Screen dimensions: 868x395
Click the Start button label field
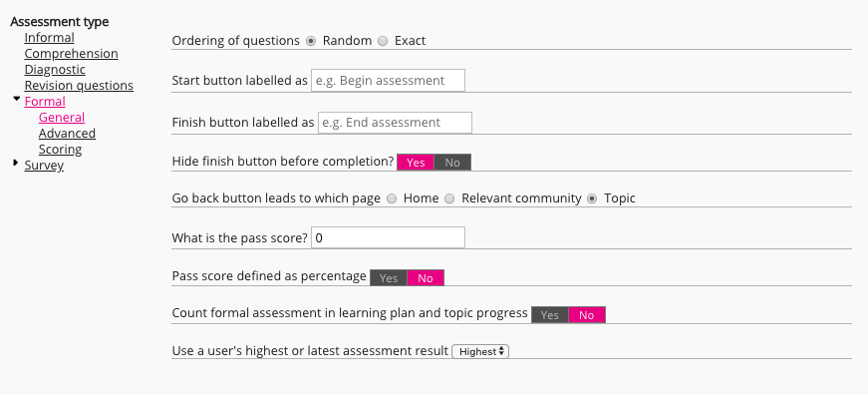(x=388, y=81)
